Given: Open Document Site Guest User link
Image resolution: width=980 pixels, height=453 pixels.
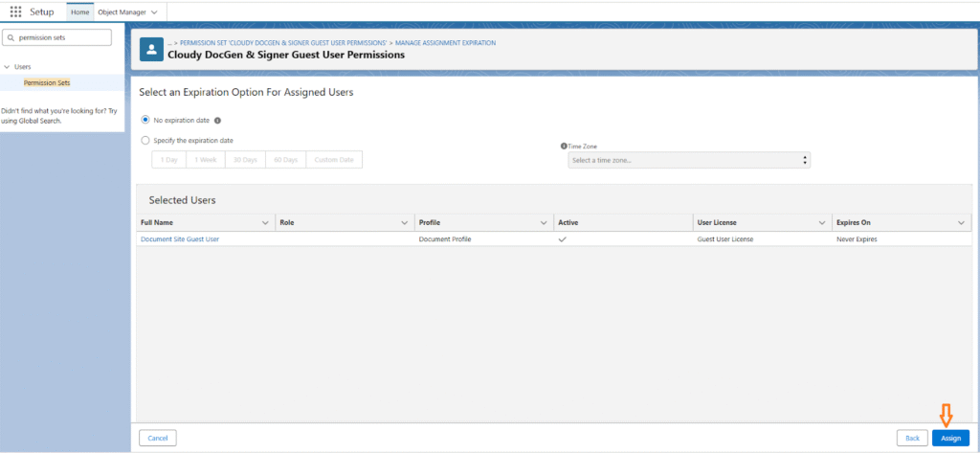Looking at the screenshot, I should tap(180, 238).
